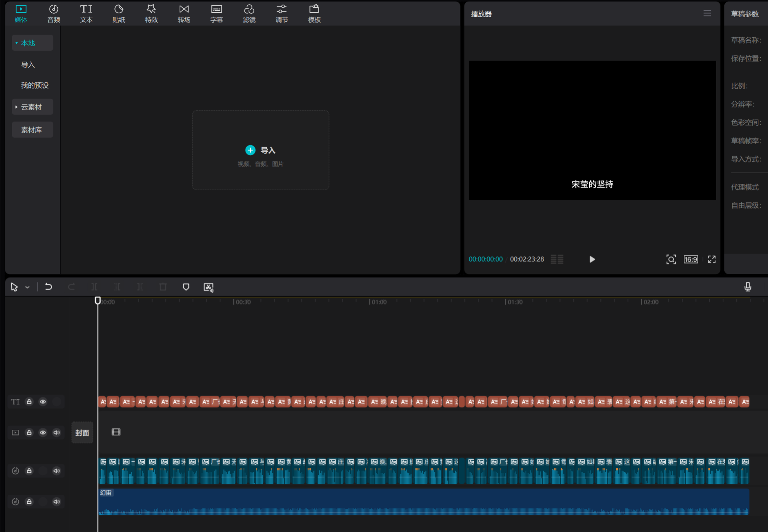This screenshot has height=532, width=768.
Task: Switch to the 音频 audio tab
Action: tap(54, 13)
